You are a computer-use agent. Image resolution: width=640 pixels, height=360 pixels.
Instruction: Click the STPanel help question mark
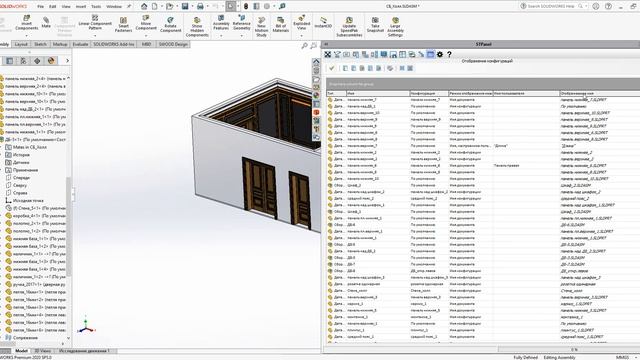pos(449,54)
